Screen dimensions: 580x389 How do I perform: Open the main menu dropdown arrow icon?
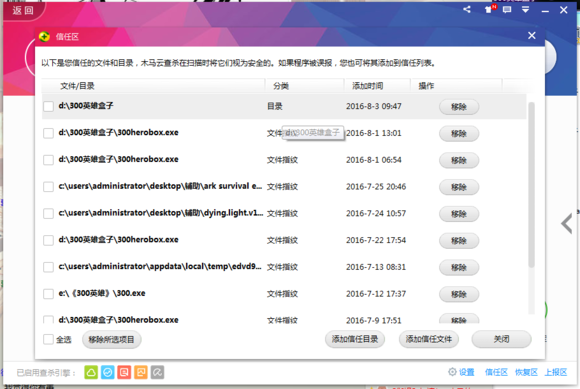(525, 10)
